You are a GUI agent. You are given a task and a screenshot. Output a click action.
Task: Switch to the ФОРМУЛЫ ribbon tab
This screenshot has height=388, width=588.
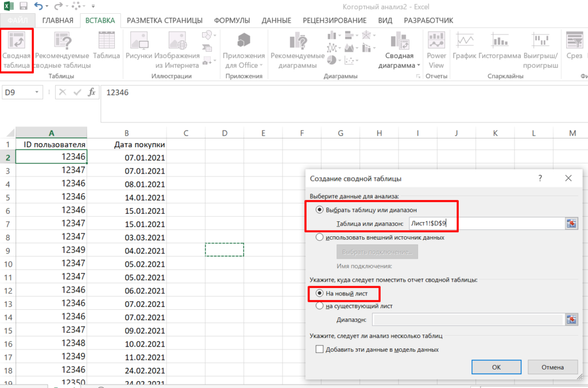231,20
